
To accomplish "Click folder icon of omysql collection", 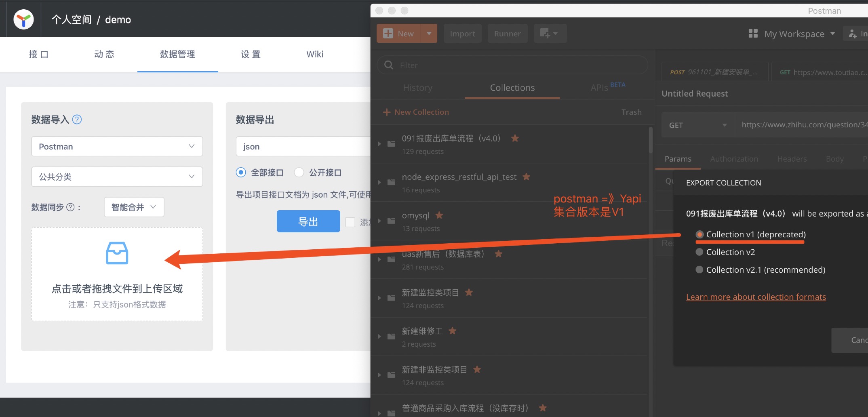I will coord(391,221).
